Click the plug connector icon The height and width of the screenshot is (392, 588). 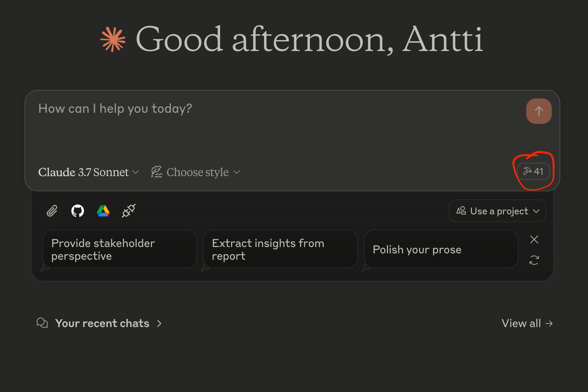pos(129,211)
